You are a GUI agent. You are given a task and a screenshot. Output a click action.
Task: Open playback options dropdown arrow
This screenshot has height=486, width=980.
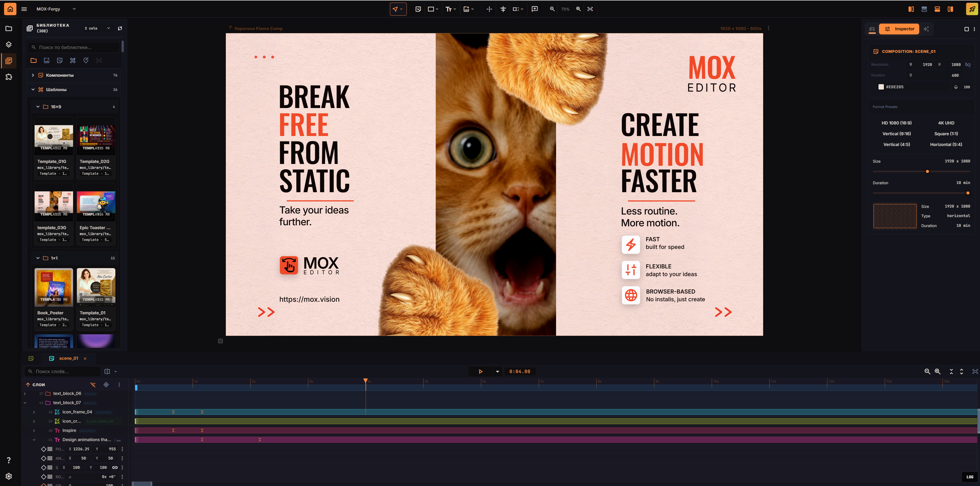pyautogui.click(x=497, y=371)
